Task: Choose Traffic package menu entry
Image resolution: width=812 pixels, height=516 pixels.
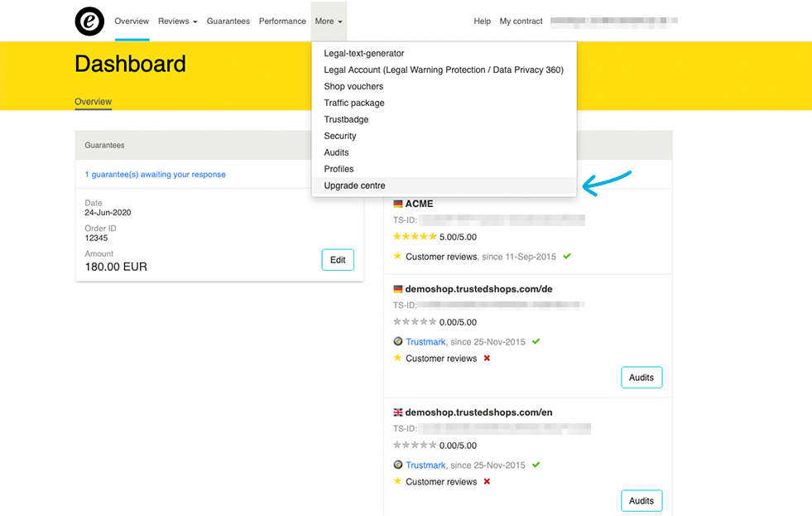Action: pyautogui.click(x=444, y=103)
